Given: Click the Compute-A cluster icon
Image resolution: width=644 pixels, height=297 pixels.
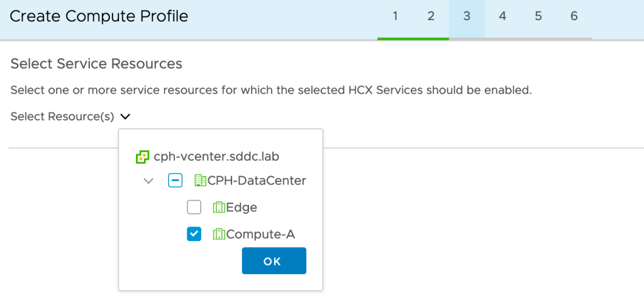Looking at the screenshot, I should [x=219, y=234].
